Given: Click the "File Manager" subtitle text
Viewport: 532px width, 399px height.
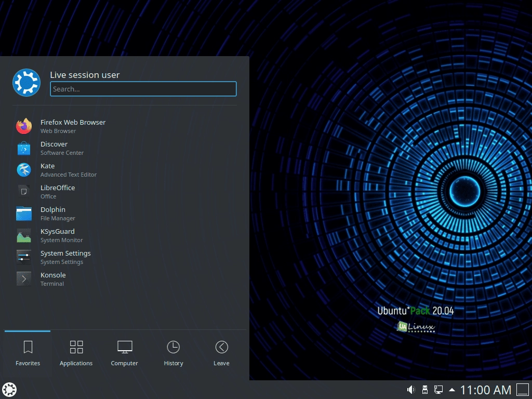Looking at the screenshot, I should pos(58,218).
